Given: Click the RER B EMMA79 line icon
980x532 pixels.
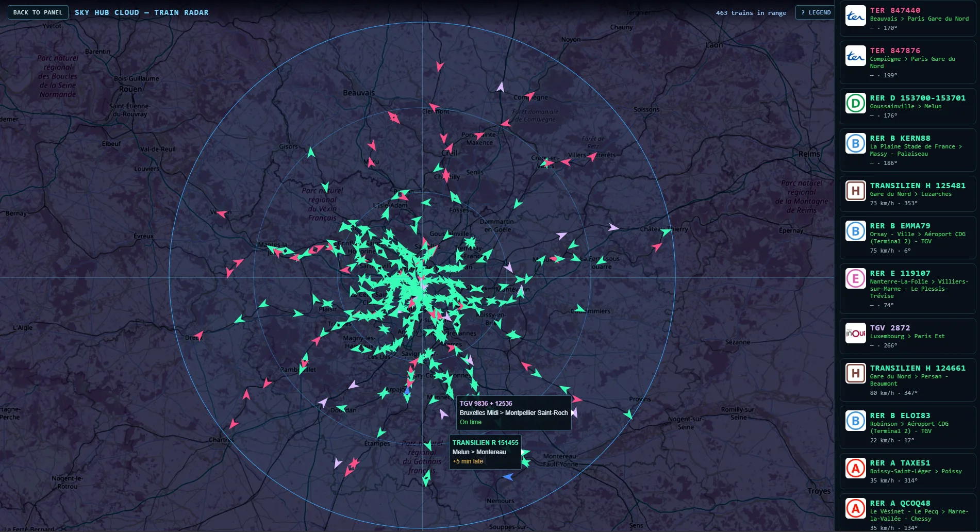Looking at the screenshot, I should point(855,231).
